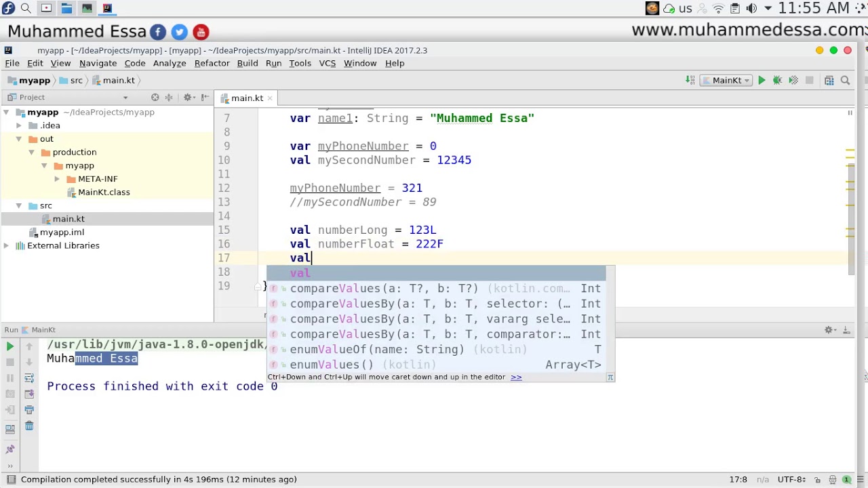Open the Project Structure icon
This screenshot has height=488, width=868.
(x=829, y=81)
